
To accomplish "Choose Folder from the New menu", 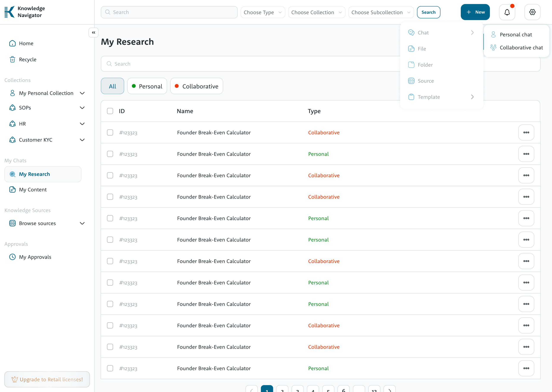I will [425, 65].
